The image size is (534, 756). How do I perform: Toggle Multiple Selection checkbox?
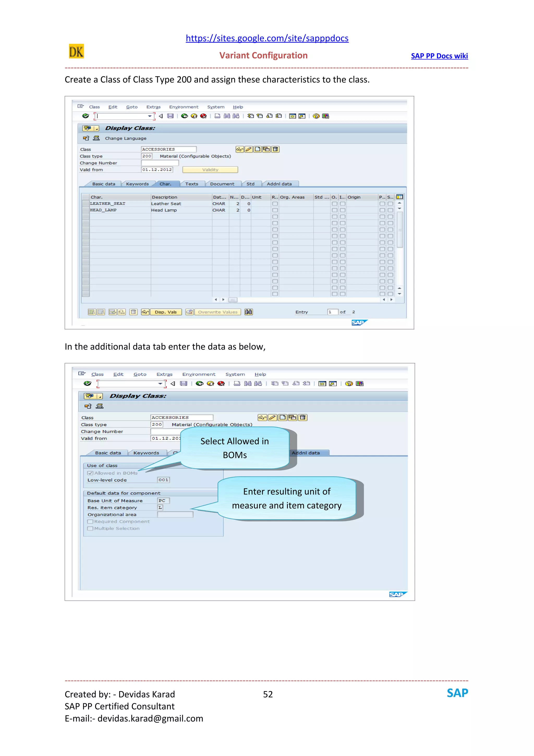(90, 529)
